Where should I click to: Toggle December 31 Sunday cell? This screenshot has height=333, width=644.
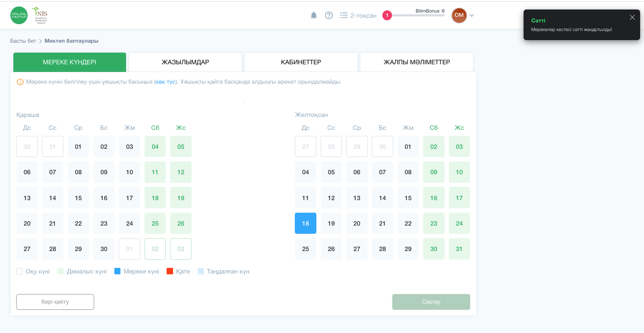point(459,249)
